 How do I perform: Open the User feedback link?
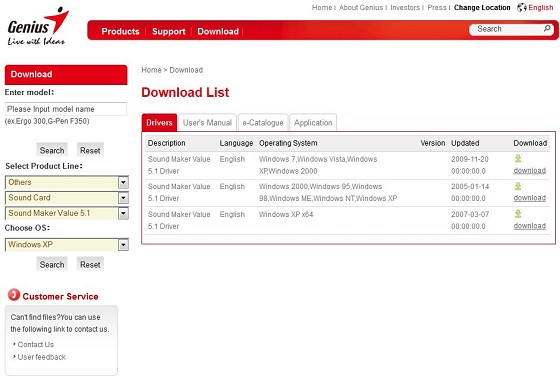42,357
